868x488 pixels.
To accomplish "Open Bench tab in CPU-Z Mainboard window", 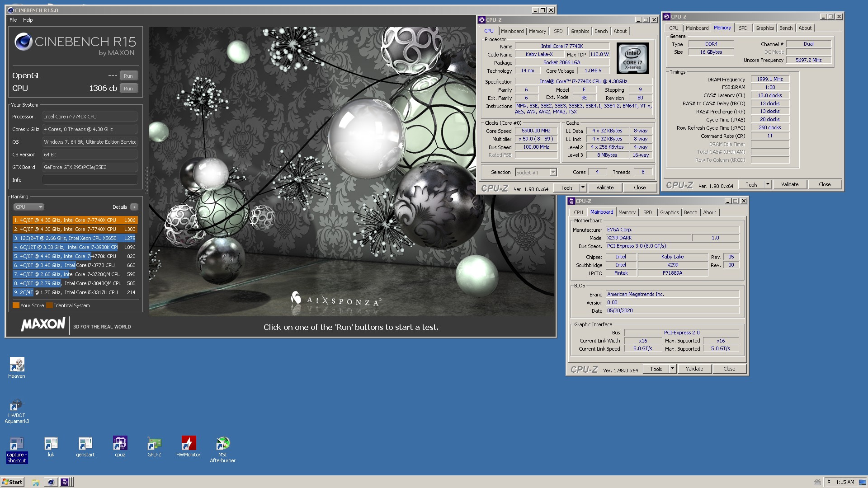I will coord(690,212).
